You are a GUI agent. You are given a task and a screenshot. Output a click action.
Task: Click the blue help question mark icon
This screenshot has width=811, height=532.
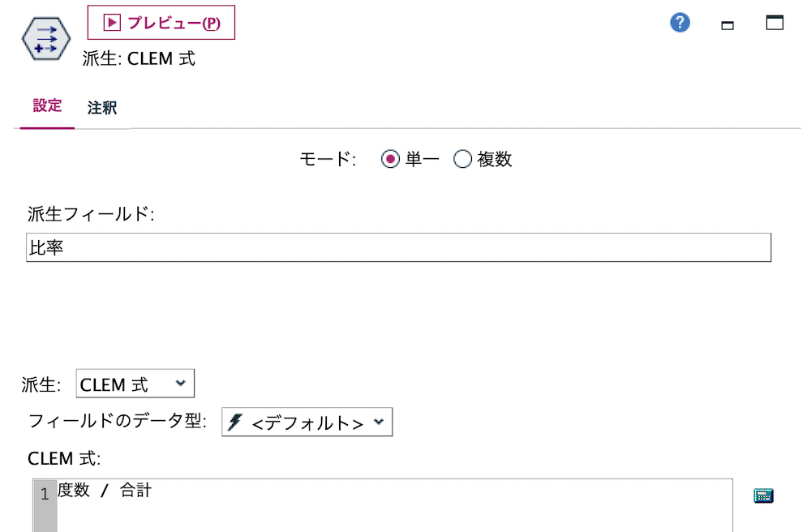(x=680, y=22)
